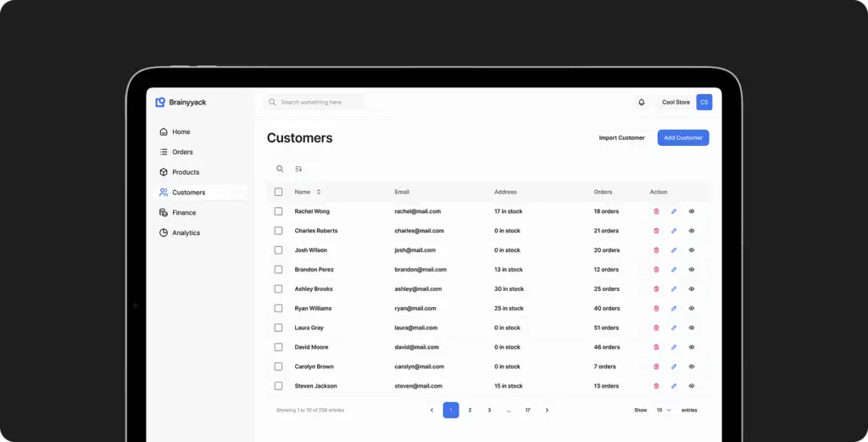This screenshot has width=868, height=442.
Task: Open the Orders menu item
Action: click(x=201, y=152)
